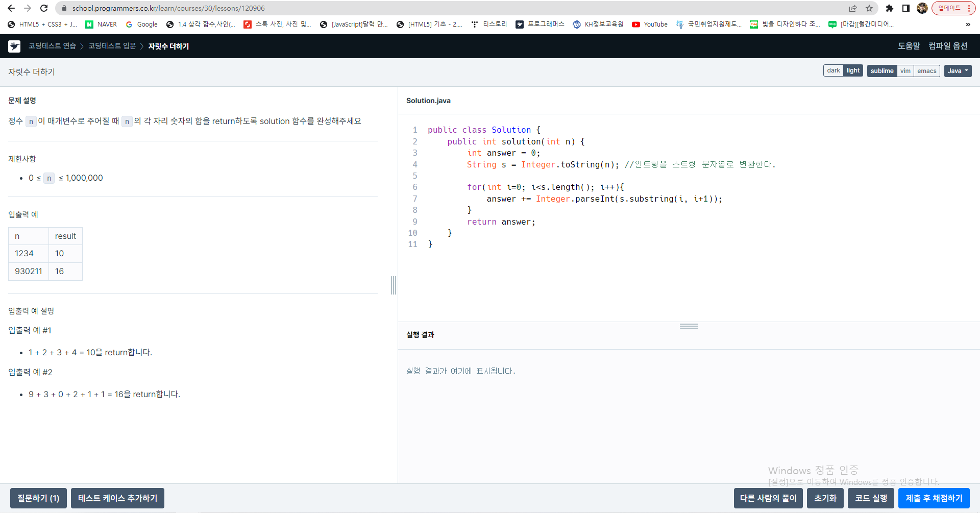Reload the page with the refresh icon
Viewport: 980px width, 513px height.
click(43, 8)
